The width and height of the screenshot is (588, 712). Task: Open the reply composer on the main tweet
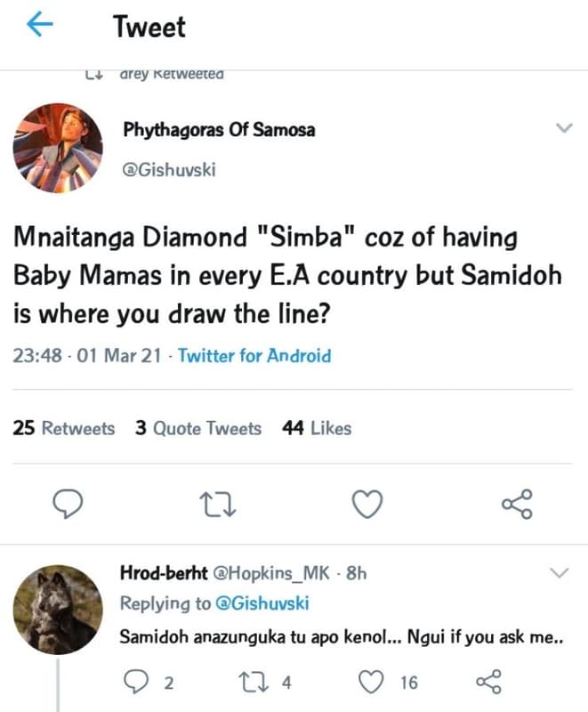(x=68, y=504)
